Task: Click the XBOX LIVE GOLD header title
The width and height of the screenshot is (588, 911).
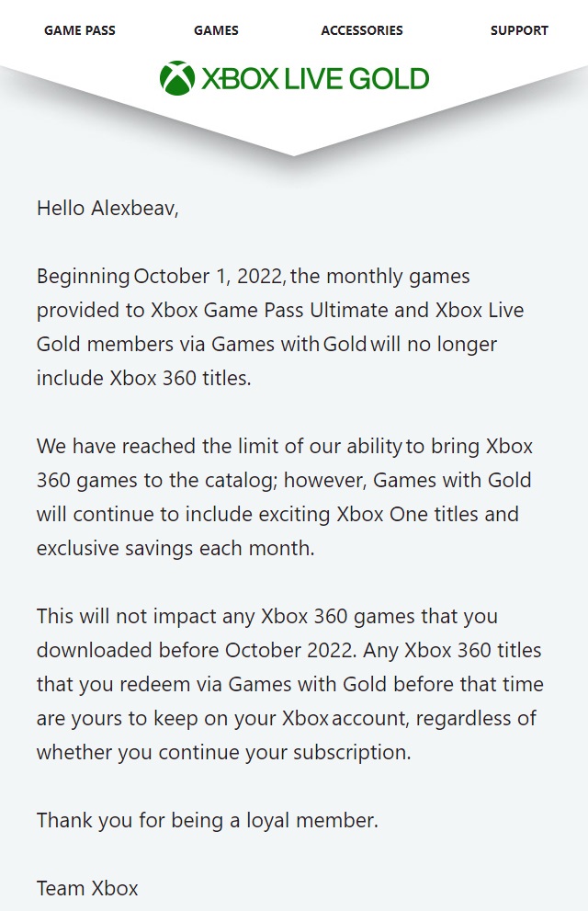Action: pyautogui.click(x=315, y=79)
